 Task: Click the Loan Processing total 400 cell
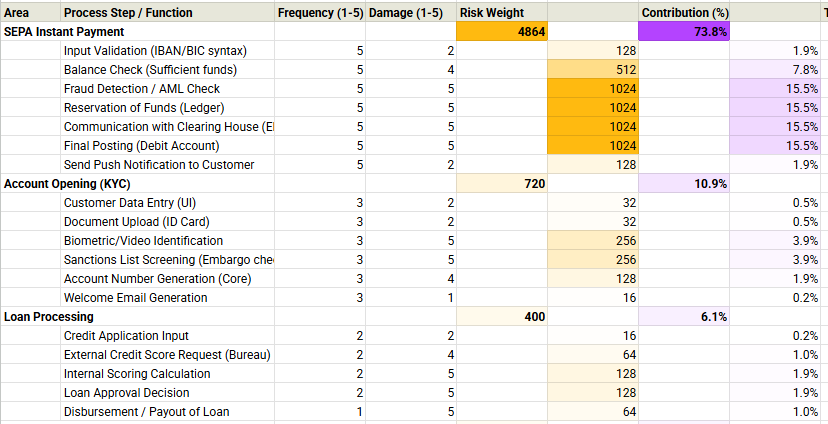[x=502, y=317]
